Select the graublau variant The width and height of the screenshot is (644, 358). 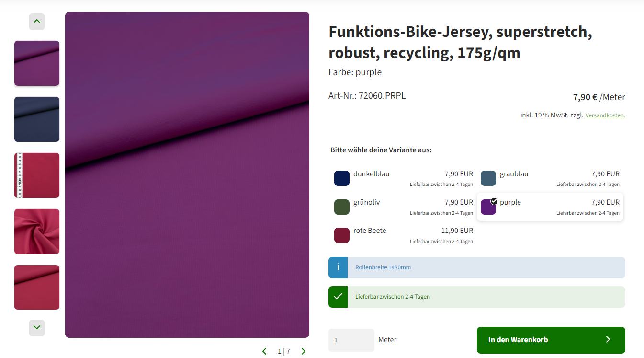point(550,178)
